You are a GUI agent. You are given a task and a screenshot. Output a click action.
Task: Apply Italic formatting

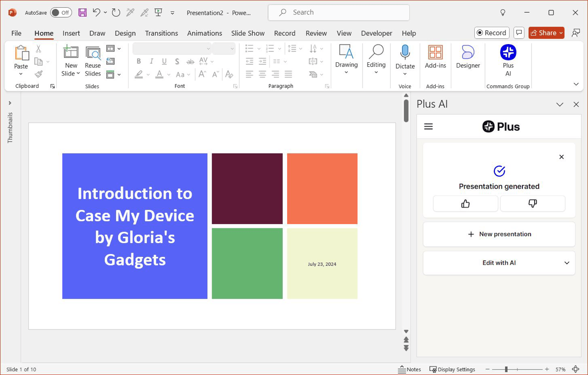[151, 61]
